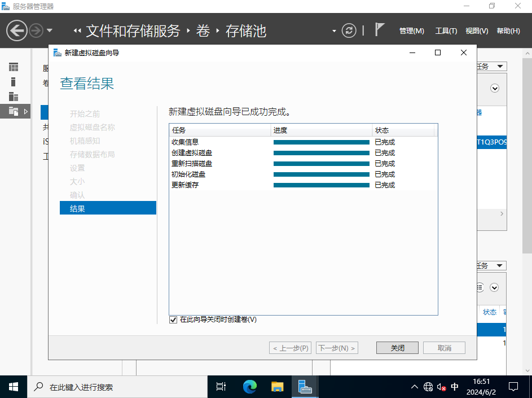Open the 工具(T) menu

tap(446, 31)
